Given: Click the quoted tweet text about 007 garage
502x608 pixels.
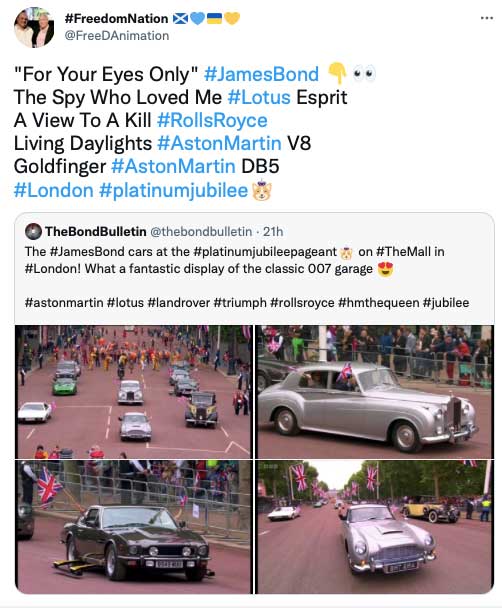Looking at the screenshot, I should 235,260.
